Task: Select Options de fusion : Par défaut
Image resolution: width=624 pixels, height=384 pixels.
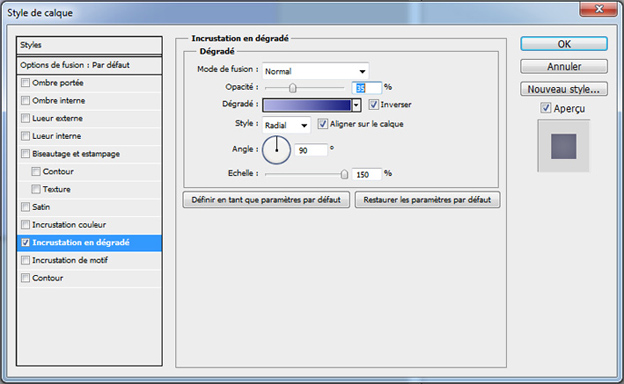Action: pyautogui.click(x=89, y=65)
